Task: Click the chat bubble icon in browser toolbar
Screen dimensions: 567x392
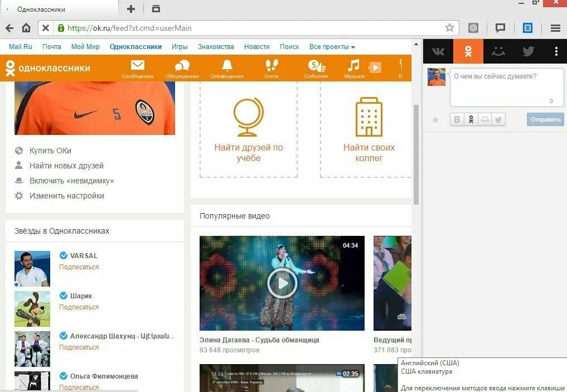Action: (x=500, y=28)
